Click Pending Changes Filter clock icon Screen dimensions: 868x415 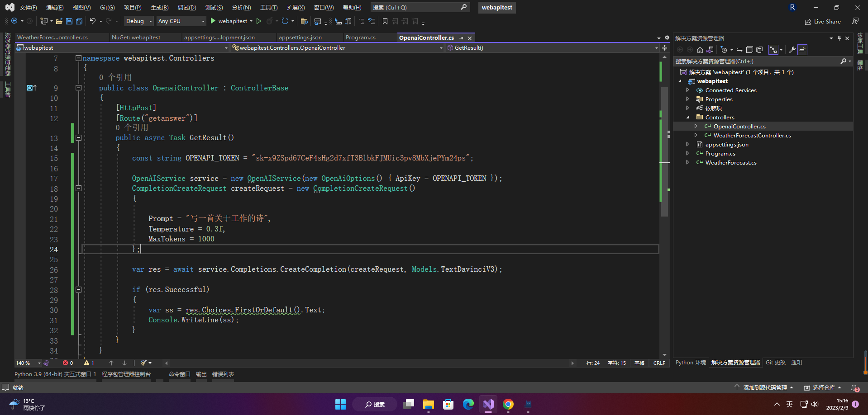724,50
